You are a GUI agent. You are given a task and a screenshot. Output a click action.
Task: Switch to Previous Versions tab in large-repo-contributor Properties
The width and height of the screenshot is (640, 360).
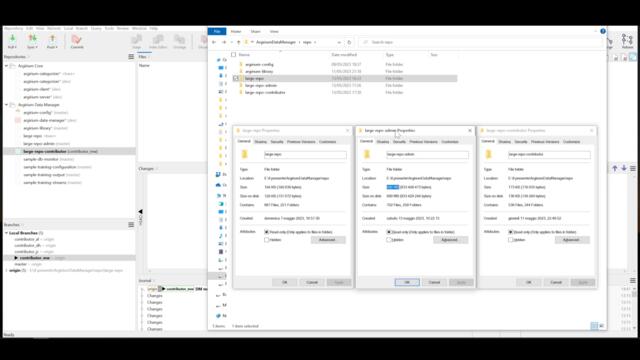pyautogui.click(x=545, y=142)
